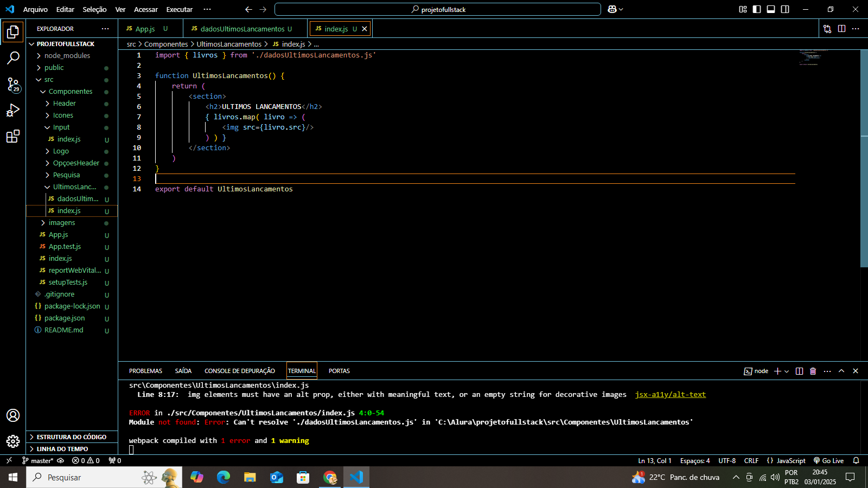The image size is (868, 488).
Task: Open Source Control view with 29 badge
Action: 13,84
